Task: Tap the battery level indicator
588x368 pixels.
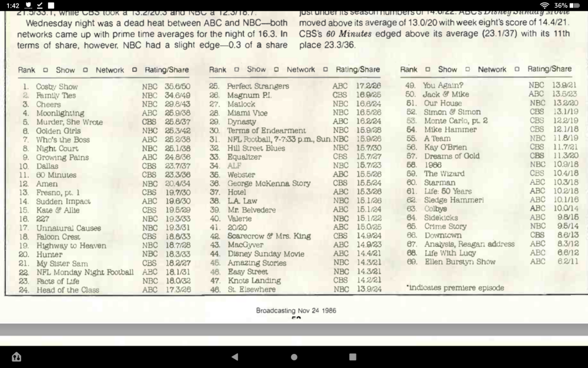Action: [574, 5]
